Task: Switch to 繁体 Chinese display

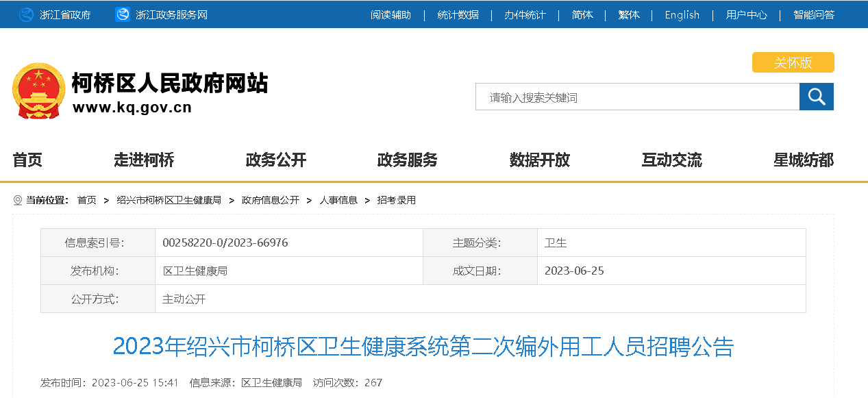Action: point(628,14)
